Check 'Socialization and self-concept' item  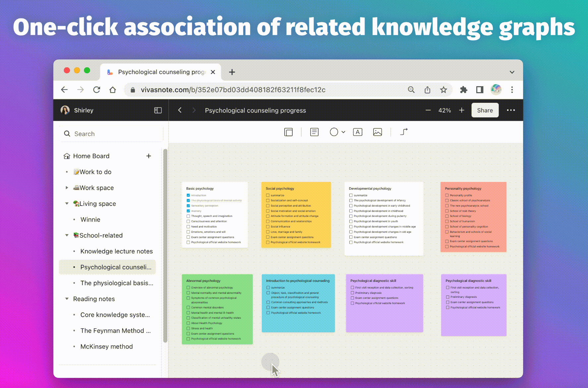(x=268, y=200)
